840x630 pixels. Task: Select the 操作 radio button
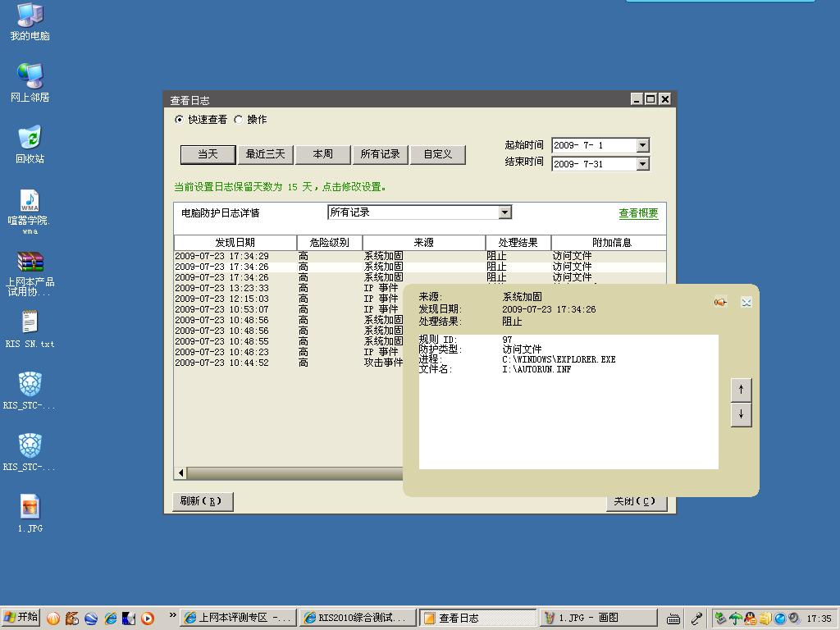239,120
